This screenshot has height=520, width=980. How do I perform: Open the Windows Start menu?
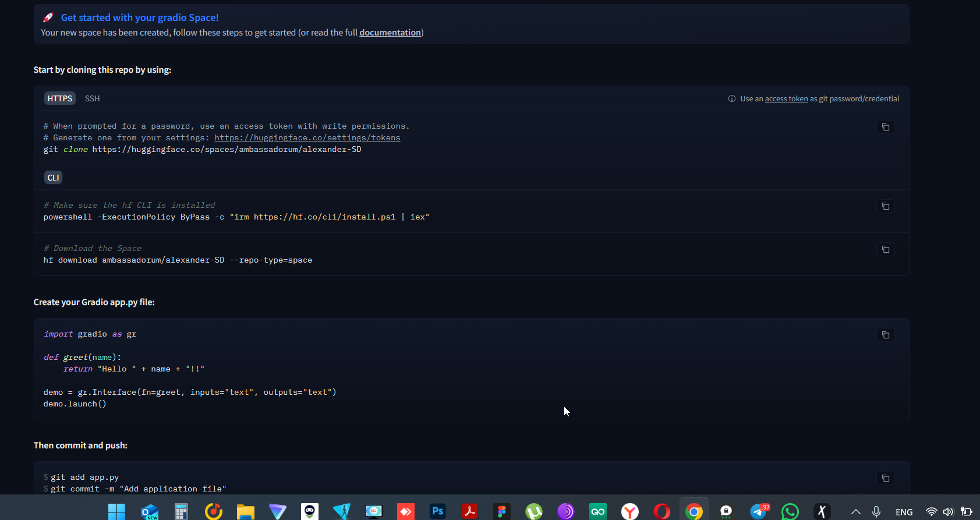coord(117,512)
